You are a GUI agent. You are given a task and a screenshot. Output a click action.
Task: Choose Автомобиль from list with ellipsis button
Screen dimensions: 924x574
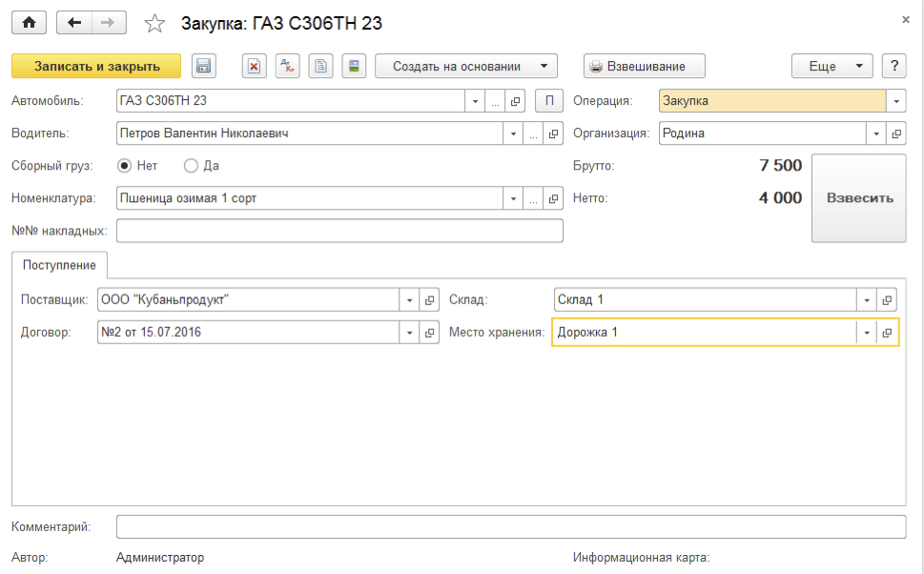(495, 101)
